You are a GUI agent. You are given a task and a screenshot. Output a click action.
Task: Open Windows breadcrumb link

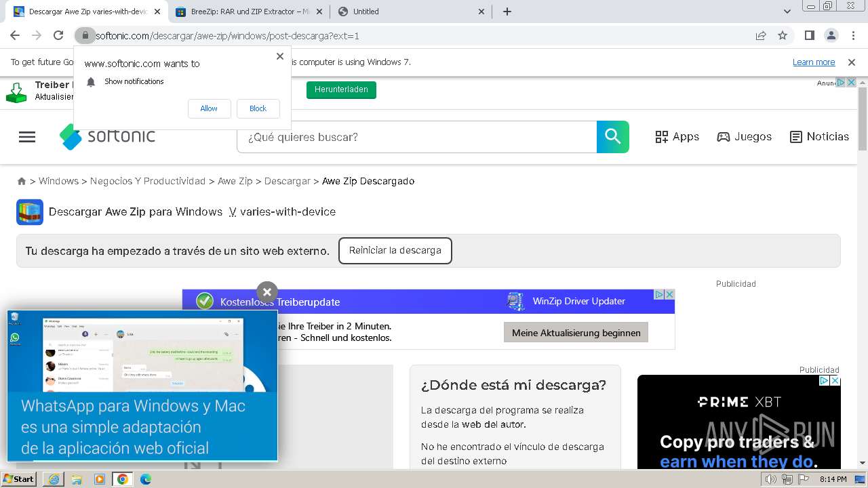(58, 181)
